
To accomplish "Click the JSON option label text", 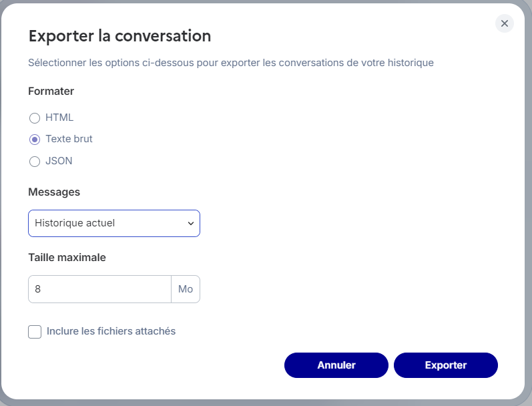I will pyautogui.click(x=59, y=161).
